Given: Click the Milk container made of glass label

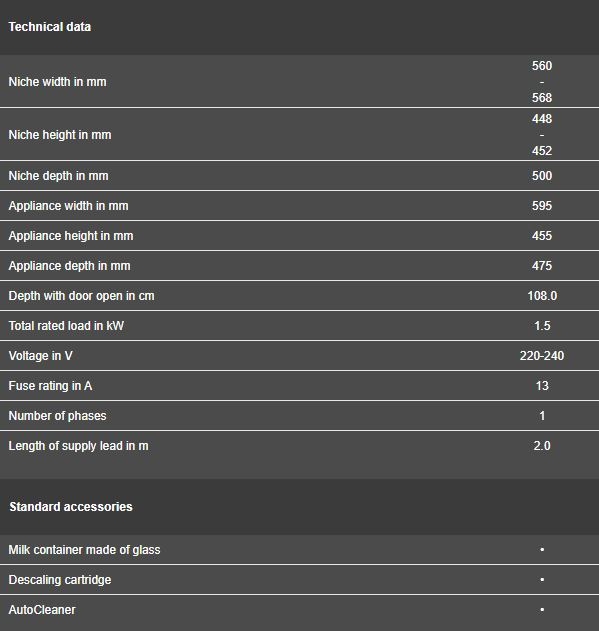Looking at the screenshot, I should coord(85,550).
